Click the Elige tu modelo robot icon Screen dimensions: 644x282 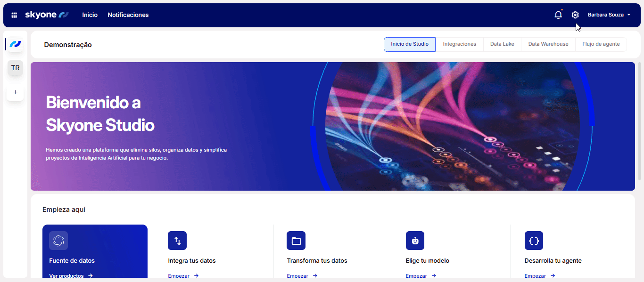(415, 241)
